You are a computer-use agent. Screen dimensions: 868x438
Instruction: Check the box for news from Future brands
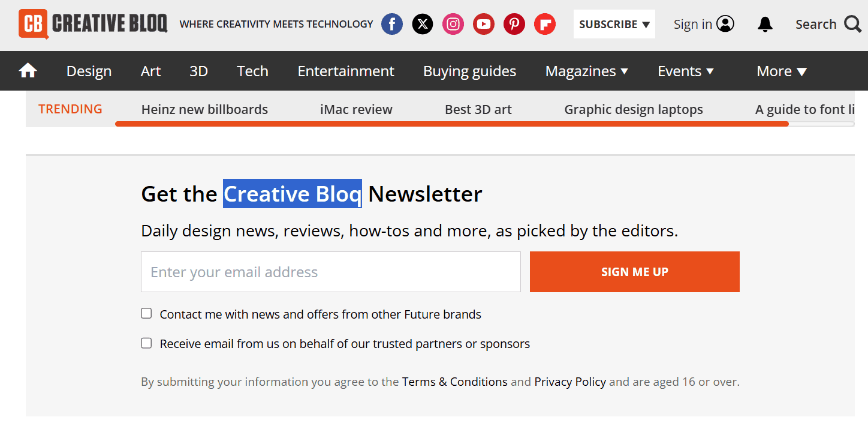coord(146,313)
